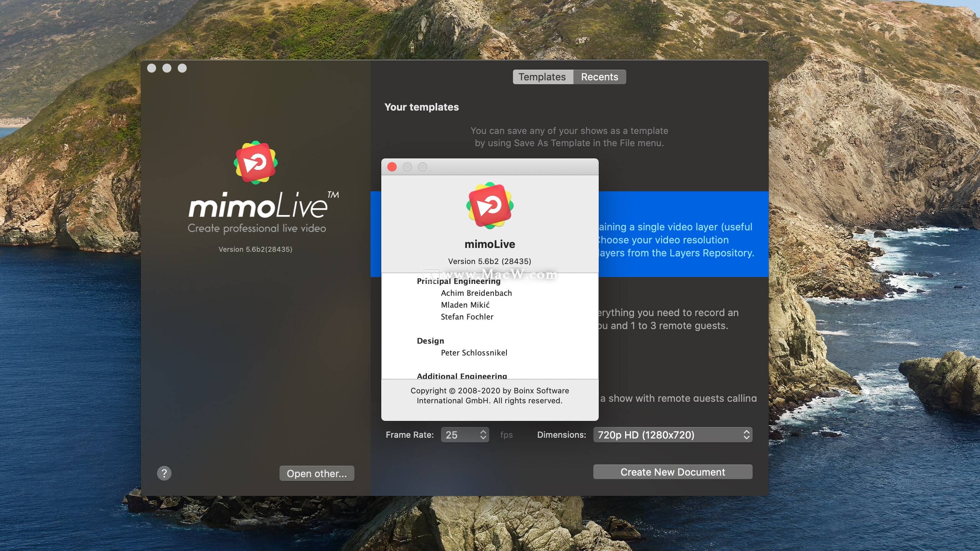Click the Frame Rate up stepper arrow
Image resolution: width=980 pixels, height=551 pixels.
pyautogui.click(x=483, y=431)
